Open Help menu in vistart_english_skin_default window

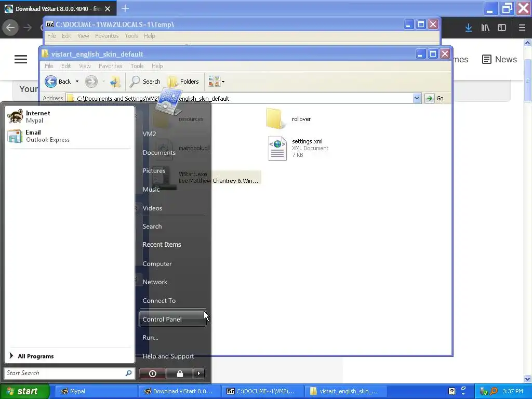(x=157, y=66)
